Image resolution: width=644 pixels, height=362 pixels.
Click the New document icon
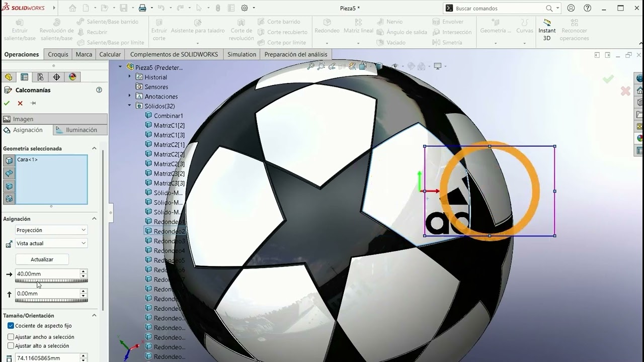tap(86, 8)
